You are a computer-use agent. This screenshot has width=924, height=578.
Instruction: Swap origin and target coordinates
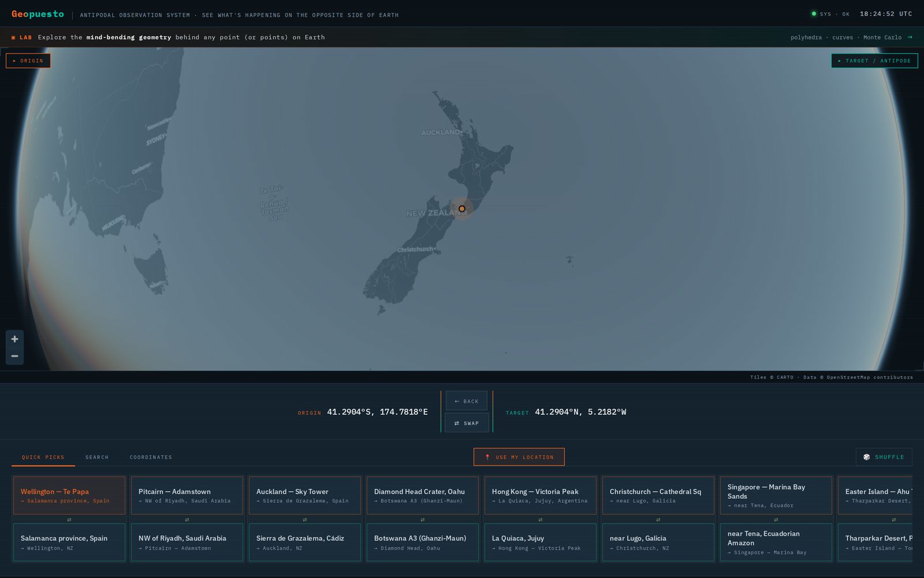pyautogui.click(x=467, y=423)
